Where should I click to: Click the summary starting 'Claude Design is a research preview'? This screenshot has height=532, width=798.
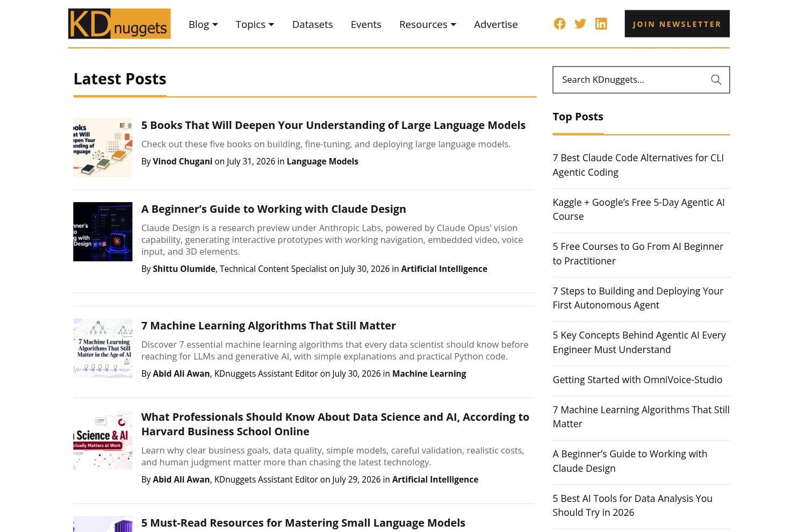[332, 240]
